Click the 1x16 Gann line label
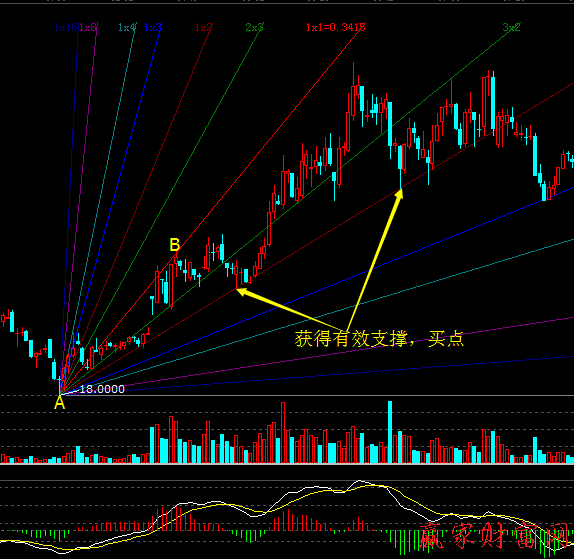This screenshot has width=574, height=560. 66,27
